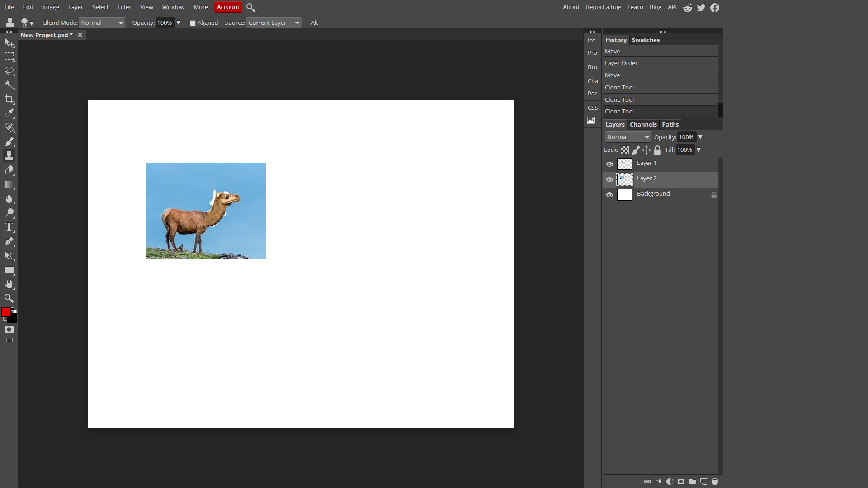Screen dimensions: 868x488
Task: Click the Alt button in options bar
Action: [314, 23]
